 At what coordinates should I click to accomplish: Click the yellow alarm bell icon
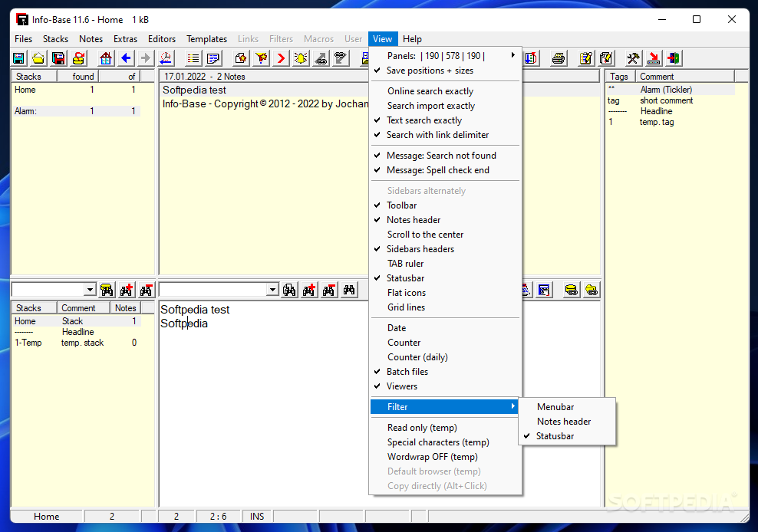(x=301, y=58)
